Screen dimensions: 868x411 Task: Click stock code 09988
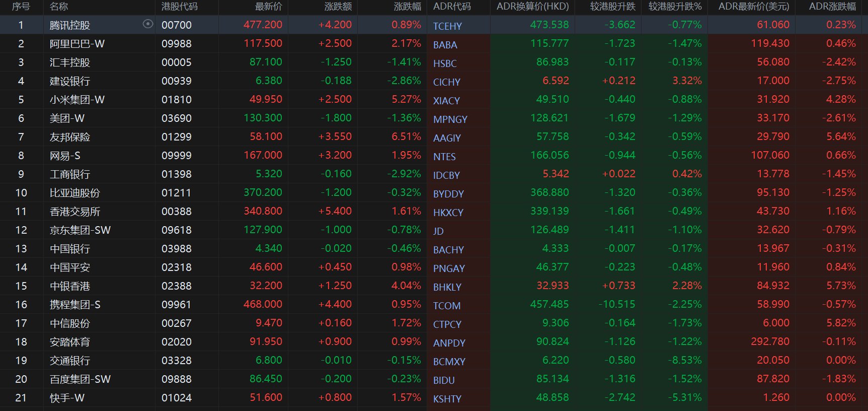[177, 44]
